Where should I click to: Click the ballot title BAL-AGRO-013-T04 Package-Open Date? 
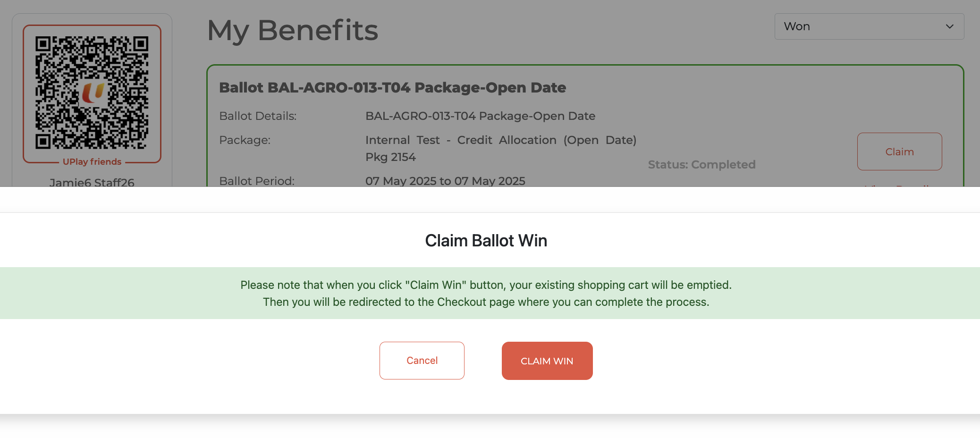point(392,88)
